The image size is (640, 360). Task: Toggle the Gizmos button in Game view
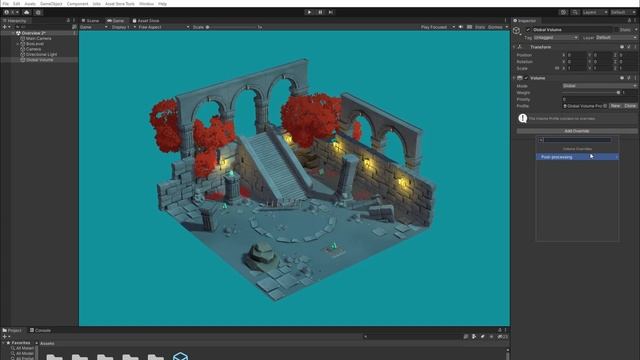[495, 27]
